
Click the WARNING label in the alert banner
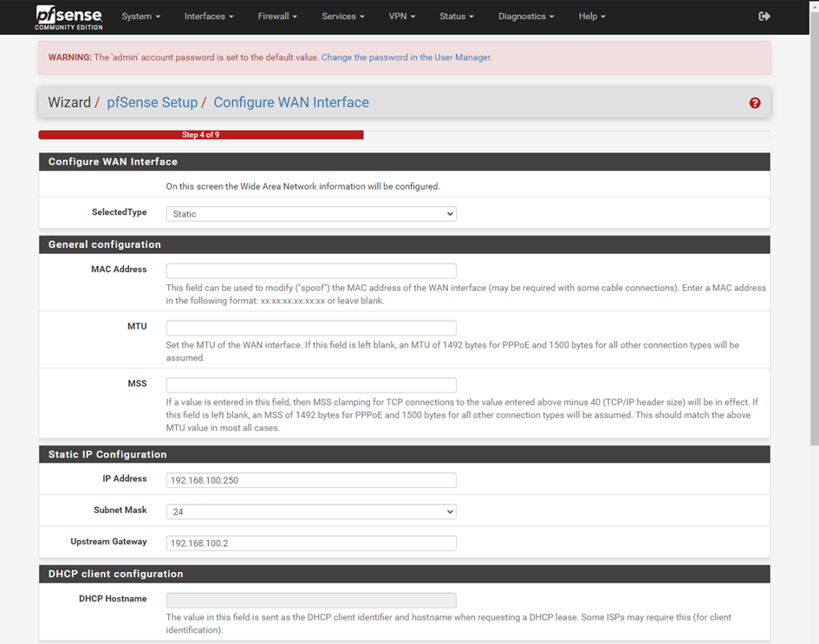click(x=70, y=57)
